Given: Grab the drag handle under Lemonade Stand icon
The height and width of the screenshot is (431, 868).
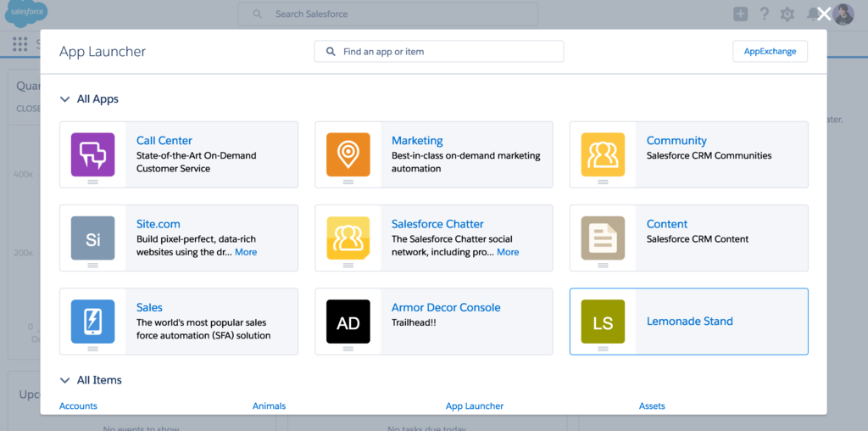Looking at the screenshot, I should click(x=603, y=349).
